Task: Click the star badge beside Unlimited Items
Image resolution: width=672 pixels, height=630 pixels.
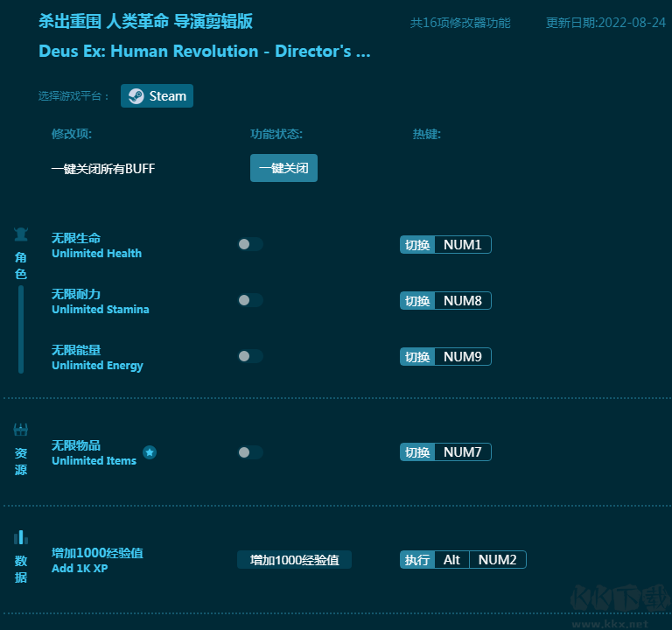Action: coord(150,452)
